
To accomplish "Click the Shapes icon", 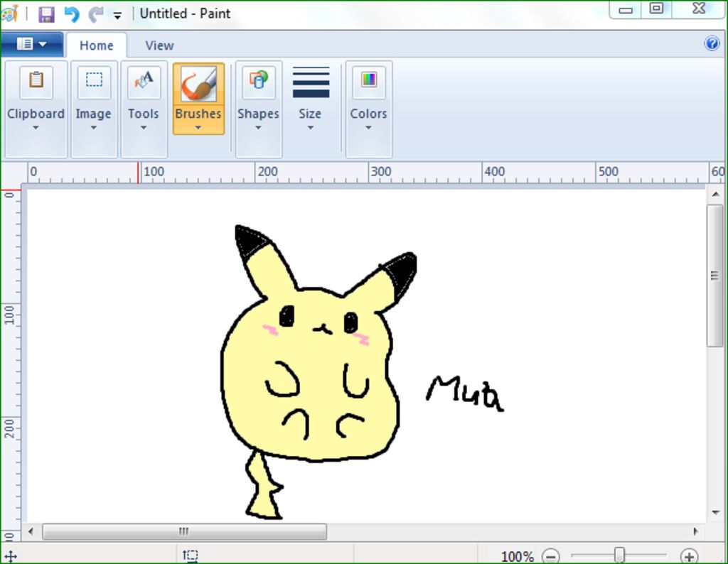I will click(x=259, y=81).
